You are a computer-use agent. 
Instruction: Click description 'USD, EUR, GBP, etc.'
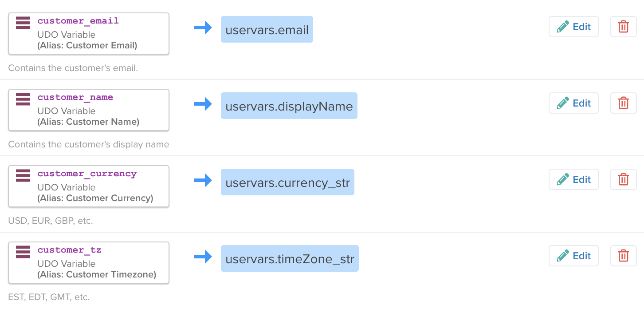(x=51, y=221)
